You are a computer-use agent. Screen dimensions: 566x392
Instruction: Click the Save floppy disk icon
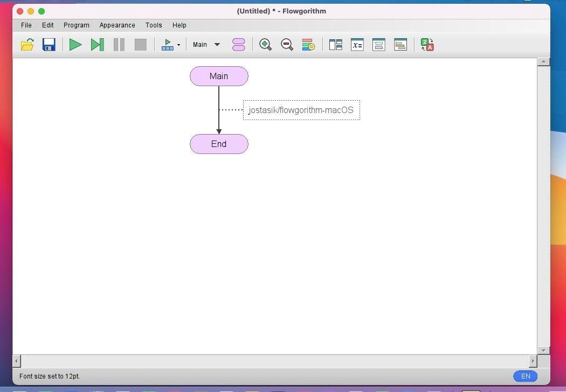tap(49, 45)
